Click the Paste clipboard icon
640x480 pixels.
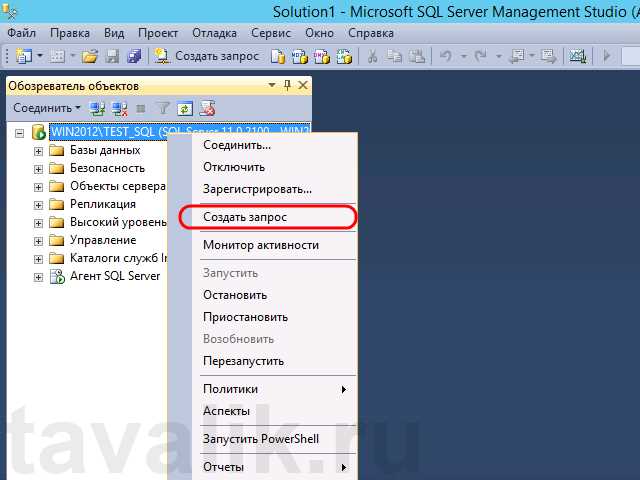[x=417, y=56]
